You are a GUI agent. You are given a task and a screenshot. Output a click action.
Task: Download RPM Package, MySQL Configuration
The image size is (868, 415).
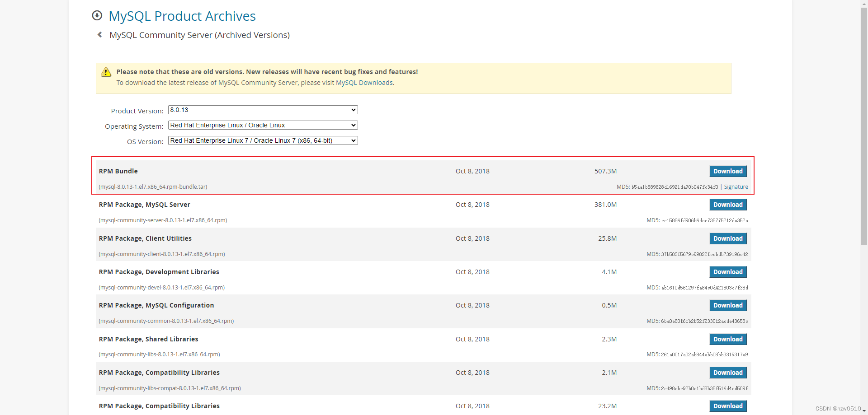(728, 305)
